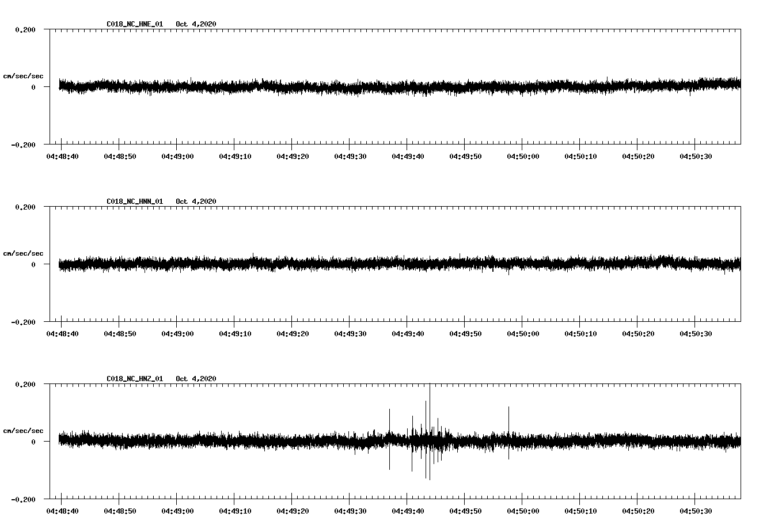Click the -0.200 lower amplitude label on bottom plot
Screen dimensions: 782x532
click(x=25, y=500)
